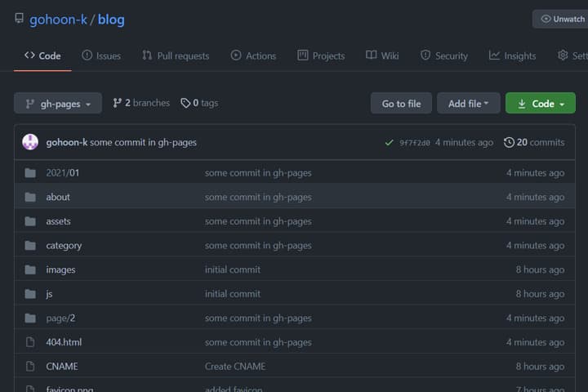Open the Pull requests tab
The width and height of the screenshot is (588, 392).
point(176,56)
